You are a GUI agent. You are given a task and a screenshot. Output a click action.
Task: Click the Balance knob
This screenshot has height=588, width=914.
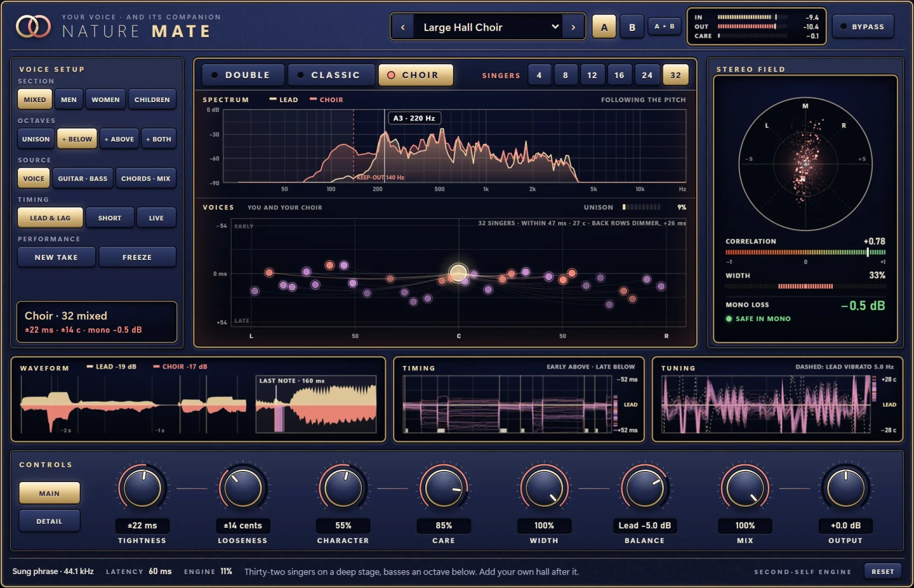(644, 488)
